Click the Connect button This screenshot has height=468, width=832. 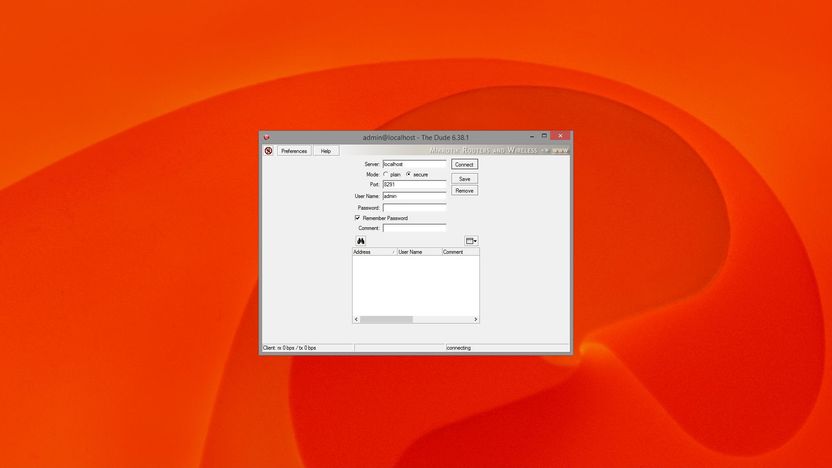tap(464, 164)
